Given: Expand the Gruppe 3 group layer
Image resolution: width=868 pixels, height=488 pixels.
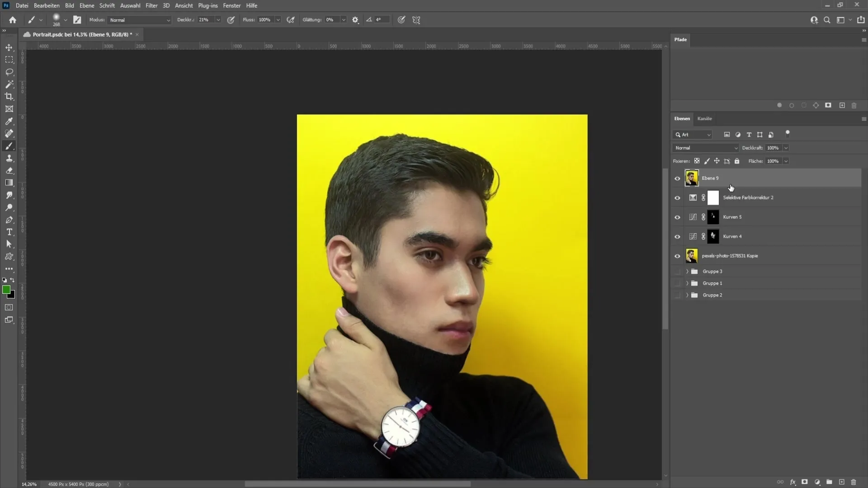Looking at the screenshot, I should [x=687, y=271].
